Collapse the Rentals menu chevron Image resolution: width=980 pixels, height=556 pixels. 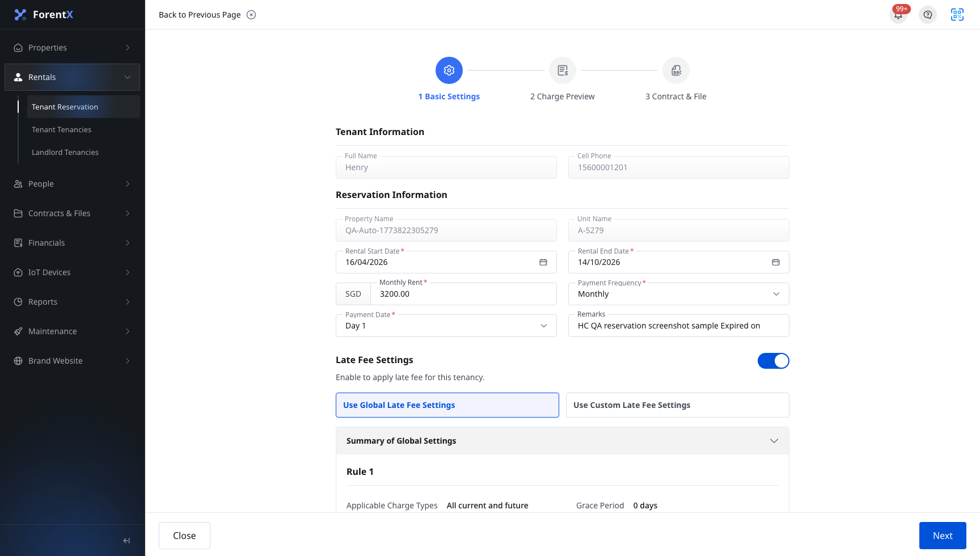tap(128, 77)
